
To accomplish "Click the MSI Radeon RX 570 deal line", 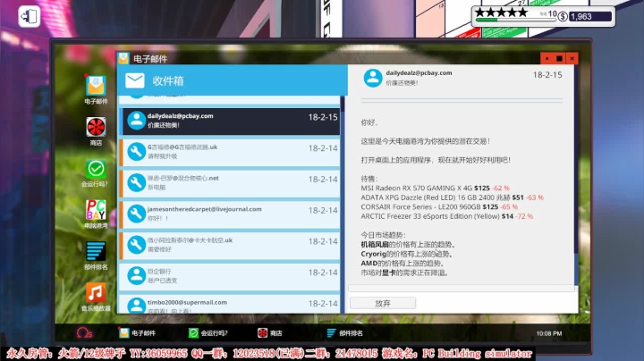I will coord(435,188).
